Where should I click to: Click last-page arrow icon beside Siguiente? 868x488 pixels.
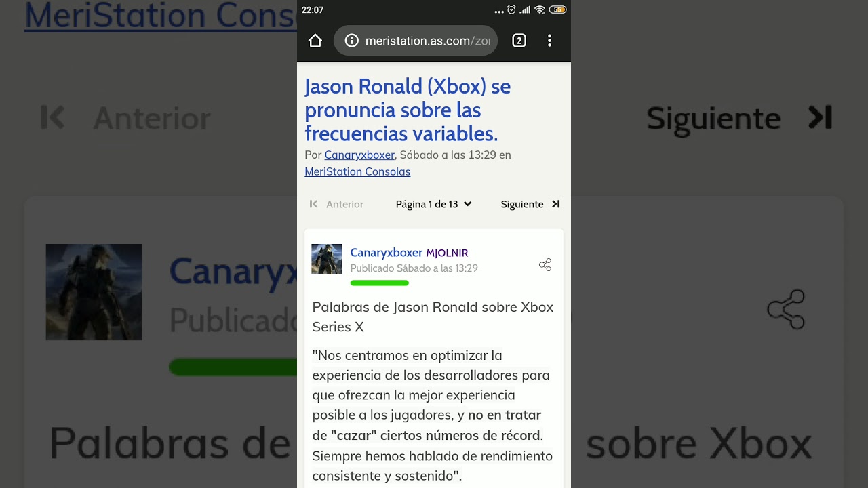pos(555,204)
